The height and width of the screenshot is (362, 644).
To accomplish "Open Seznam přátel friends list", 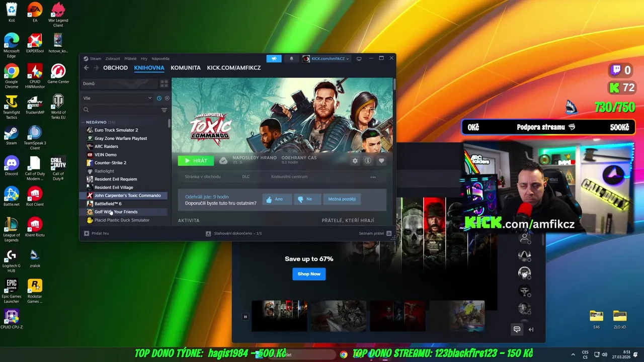I will [x=375, y=233].
